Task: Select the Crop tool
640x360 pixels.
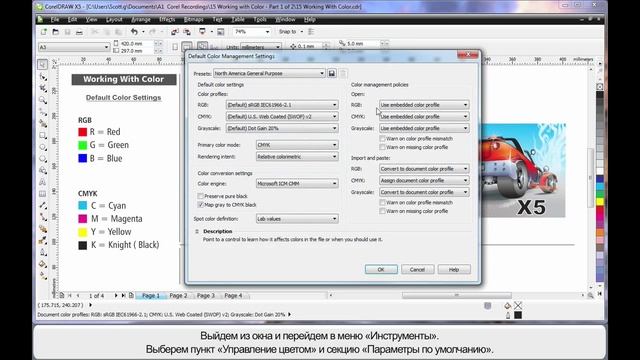Action: 42,88
